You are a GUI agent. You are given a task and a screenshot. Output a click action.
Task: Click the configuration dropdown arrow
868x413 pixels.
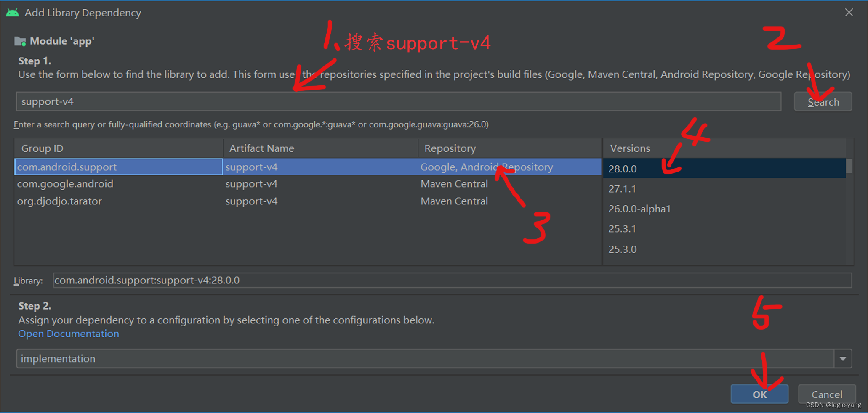tap(843, 359)
